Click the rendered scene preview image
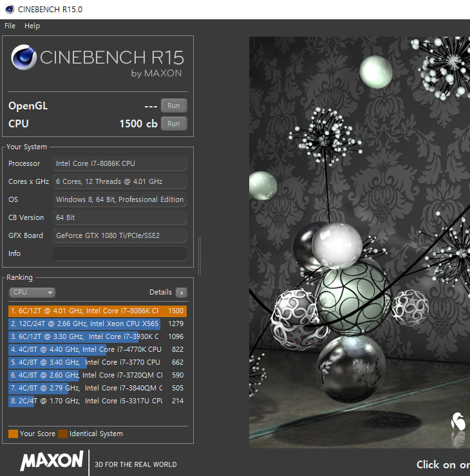 pyautogui.click(x=359, y=243)
